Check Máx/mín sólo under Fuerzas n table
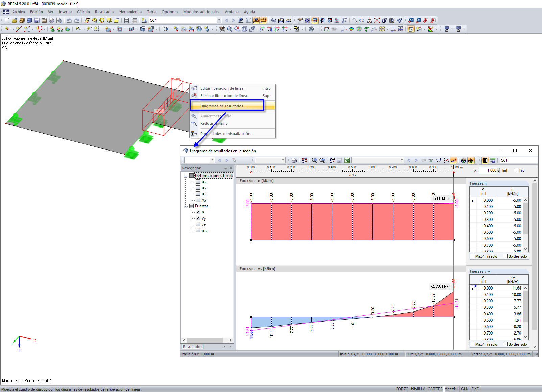This screenshot has width=542, height=392. point(472,256)
